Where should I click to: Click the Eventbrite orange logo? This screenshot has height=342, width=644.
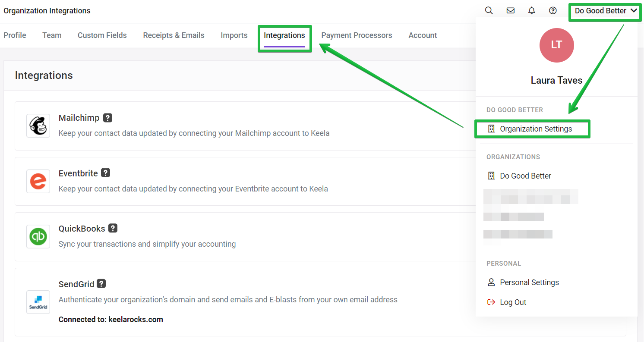coord(38,181)
